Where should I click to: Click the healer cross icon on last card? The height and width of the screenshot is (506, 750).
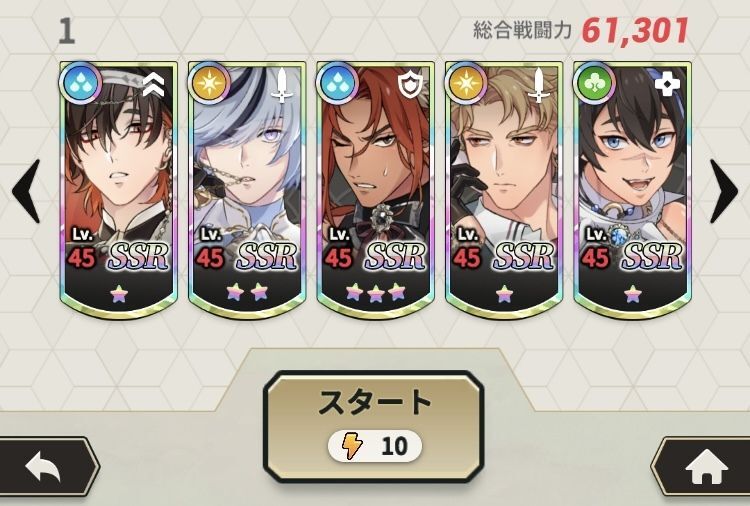point(667,85)
